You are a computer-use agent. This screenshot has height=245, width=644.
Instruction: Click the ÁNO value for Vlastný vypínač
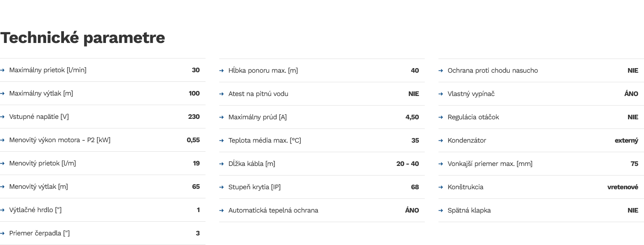tap(631, 93)
